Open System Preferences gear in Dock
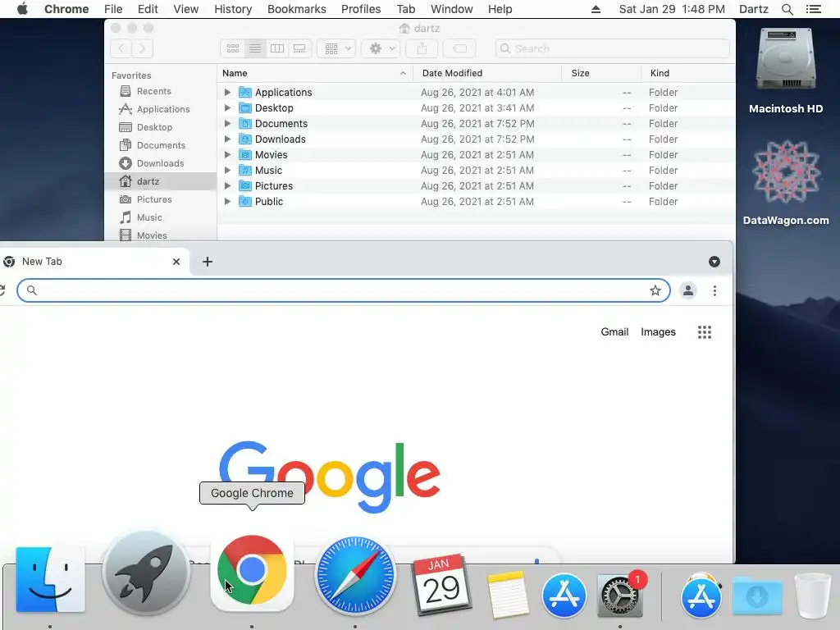This screenshot has width=840, height=630. 620,596
